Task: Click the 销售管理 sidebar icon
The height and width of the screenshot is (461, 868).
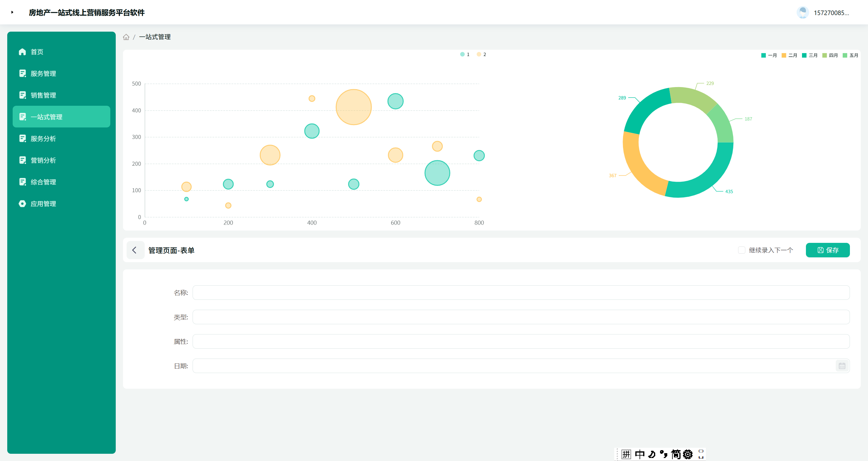Action: (x=22, y=95)
